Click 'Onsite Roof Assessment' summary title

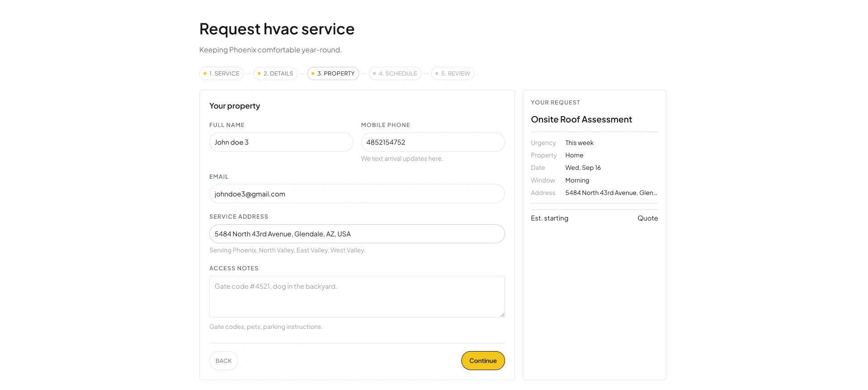[581, 119]
